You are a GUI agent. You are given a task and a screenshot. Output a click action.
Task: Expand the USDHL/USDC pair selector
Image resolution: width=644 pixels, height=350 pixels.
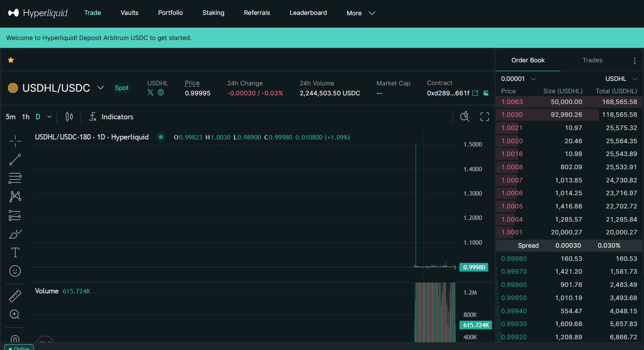pos(100,88)
